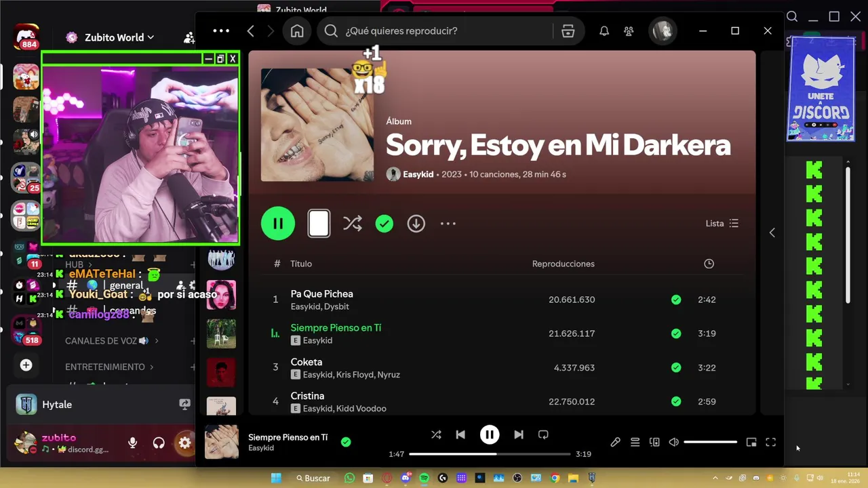Viewport: 868px width, 488px height.
Task: Collapse the Spotify right panel chevron
Action: 772,232
